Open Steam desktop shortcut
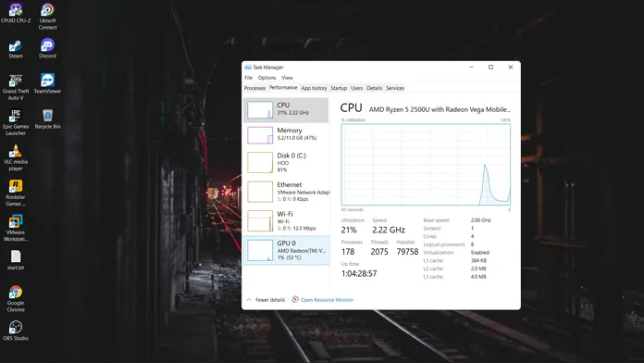This screenshot has height=363, width=644. tap(16, 49)
